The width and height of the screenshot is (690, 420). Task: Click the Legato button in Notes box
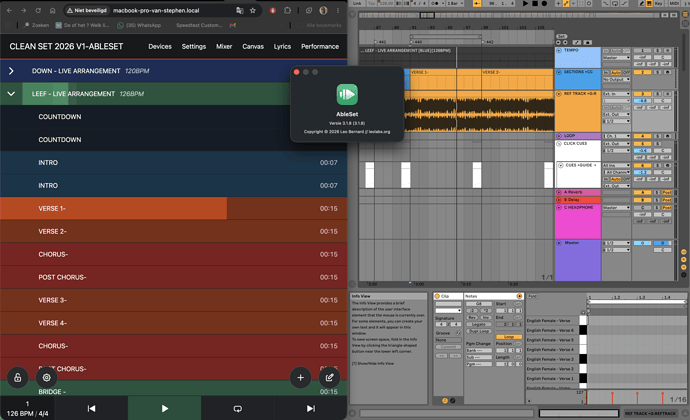[x=479, y=324]
